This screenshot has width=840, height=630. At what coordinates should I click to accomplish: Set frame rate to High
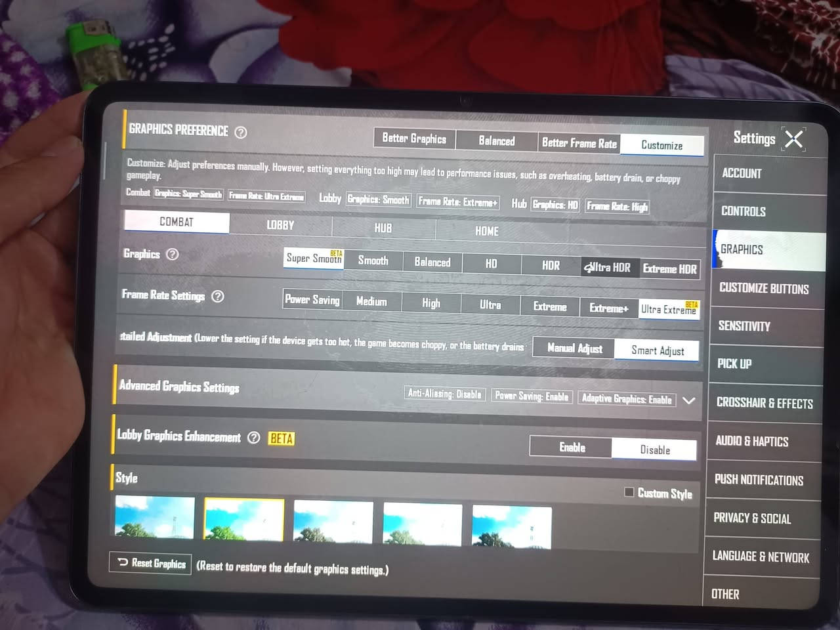point(431,303)
